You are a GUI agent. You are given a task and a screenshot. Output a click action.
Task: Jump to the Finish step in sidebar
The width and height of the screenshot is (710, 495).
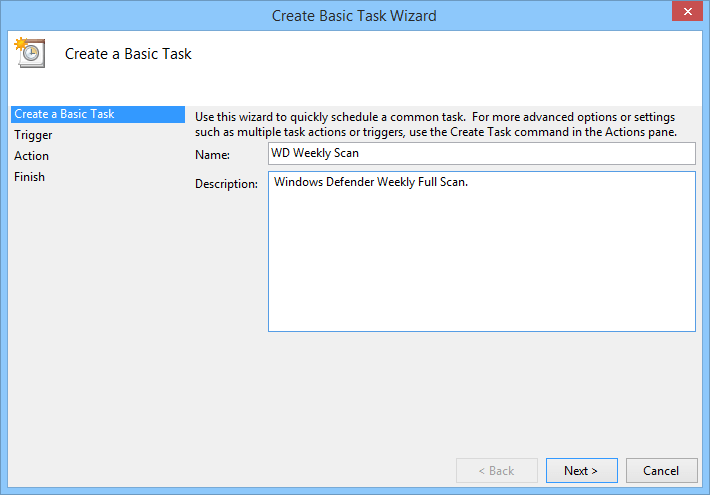(x=29, y=177)
